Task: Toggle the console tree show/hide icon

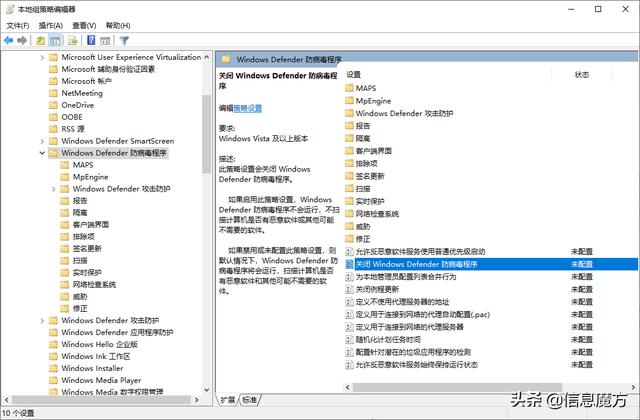Action: (x=55, y=40)
